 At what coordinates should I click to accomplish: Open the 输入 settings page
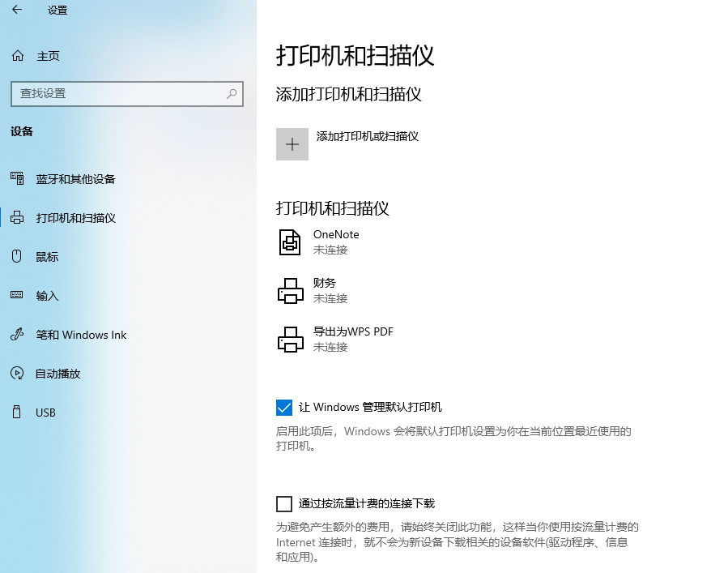pyautogui.click(x=47, y=296)
